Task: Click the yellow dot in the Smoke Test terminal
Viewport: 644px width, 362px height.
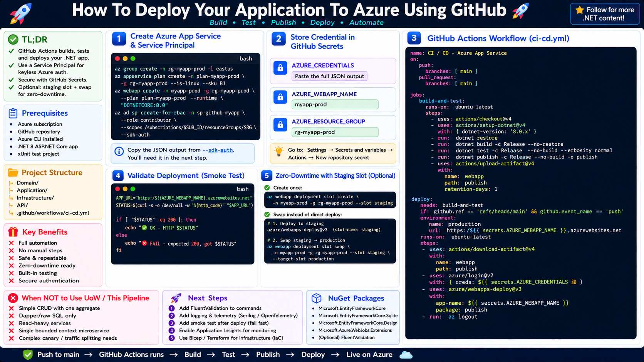Action: coord(125,189)
